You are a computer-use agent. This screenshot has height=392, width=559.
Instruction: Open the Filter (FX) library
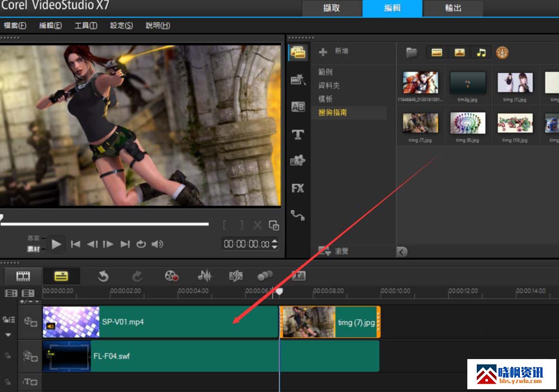coord(298,188)
